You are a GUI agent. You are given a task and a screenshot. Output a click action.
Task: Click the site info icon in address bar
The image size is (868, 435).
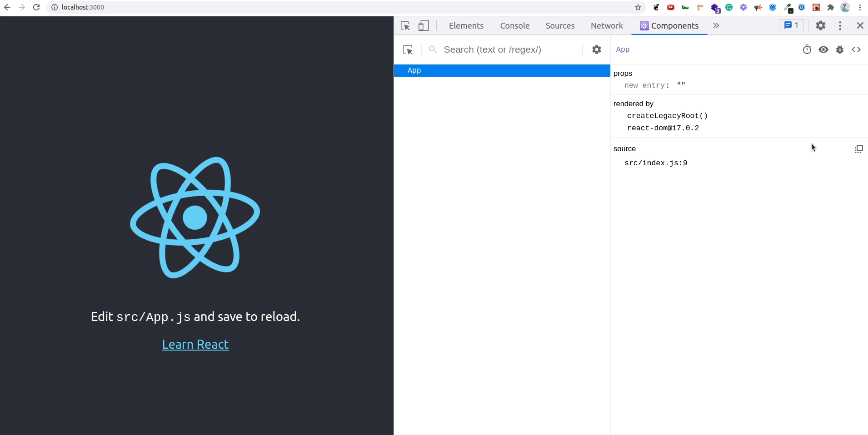pos(54,7)
